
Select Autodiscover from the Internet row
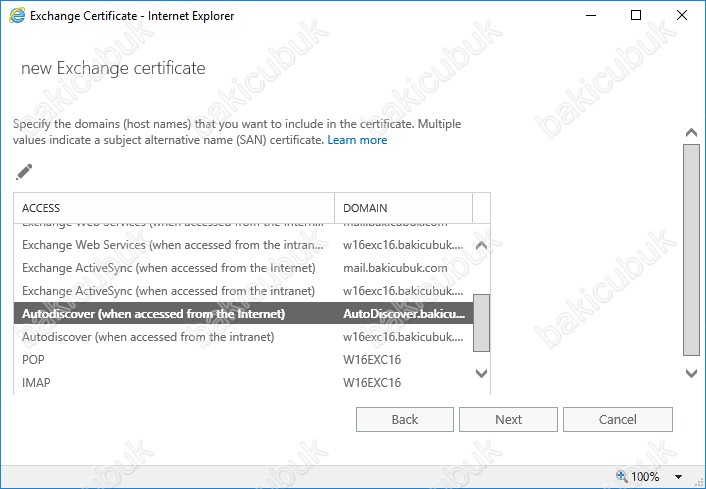pyautogui.click(x=243, y=313)
